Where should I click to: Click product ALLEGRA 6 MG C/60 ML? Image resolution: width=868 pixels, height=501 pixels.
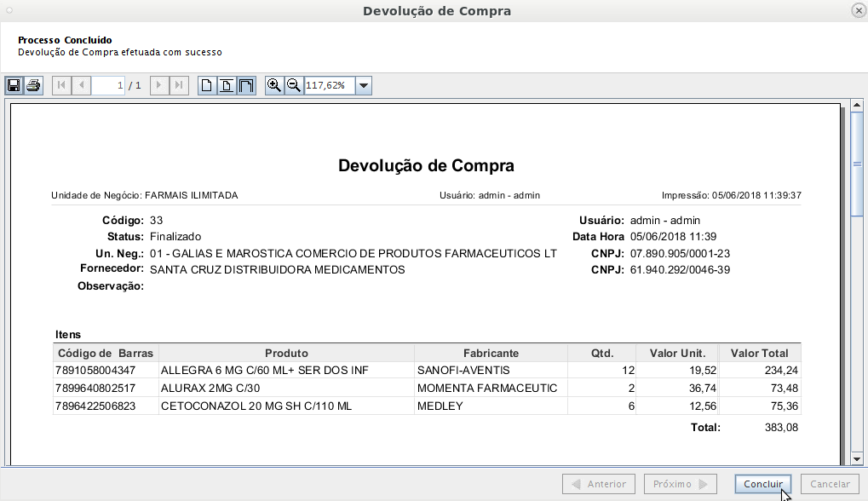coord(265,371)
